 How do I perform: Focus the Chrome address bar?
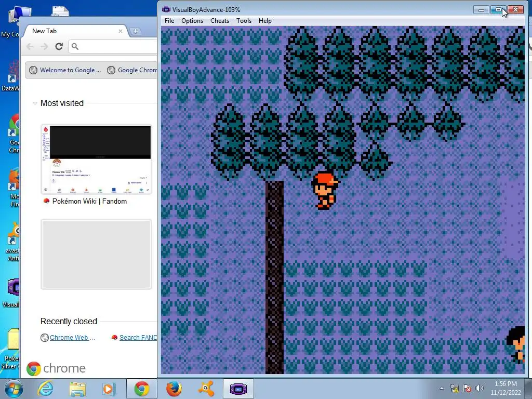click(x=113, y=46)
